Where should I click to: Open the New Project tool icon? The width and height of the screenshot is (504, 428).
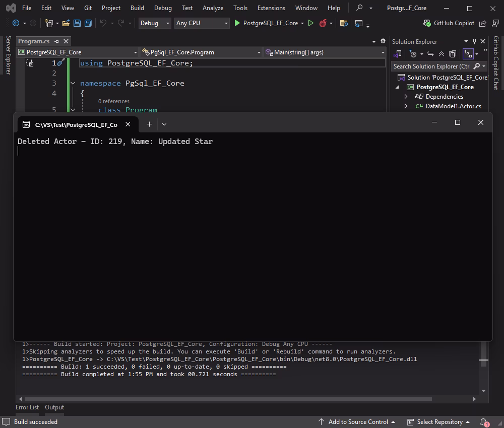[49, 23]
